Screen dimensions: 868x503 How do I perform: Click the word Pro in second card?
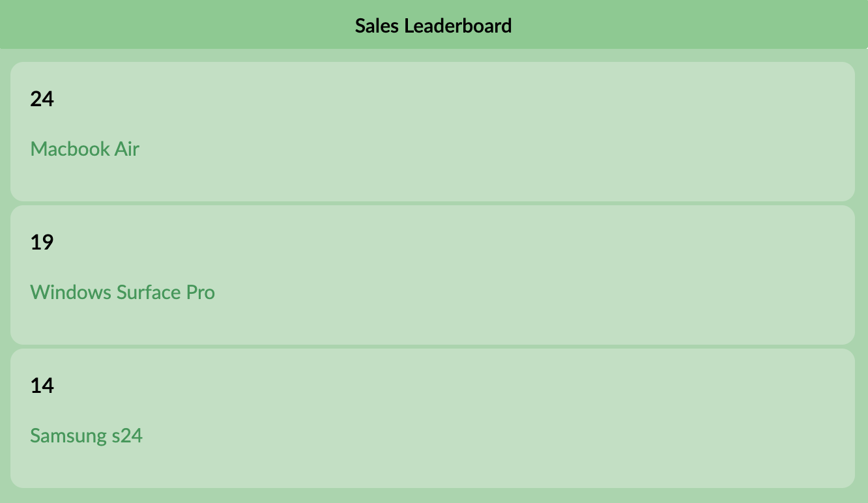coord(201,292)
